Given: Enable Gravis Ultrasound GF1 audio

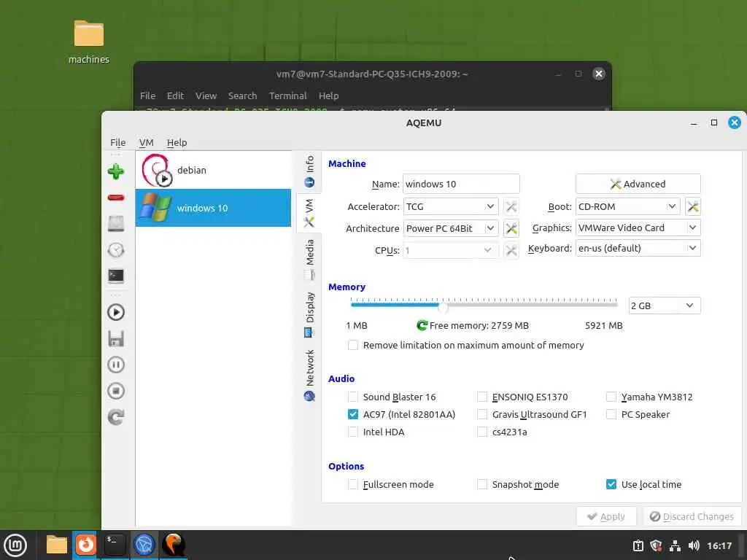Looking at the screenshot, I should [482, 414].
